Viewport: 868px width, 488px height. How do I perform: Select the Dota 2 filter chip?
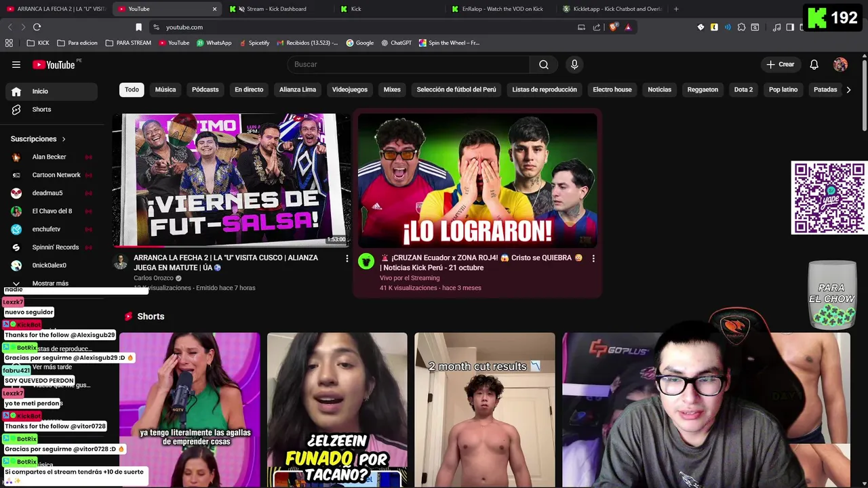click(743, 89)
